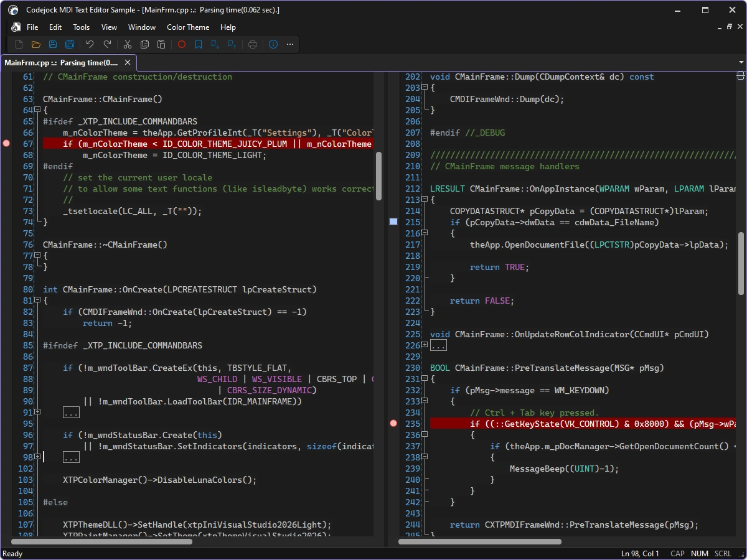
Task: Click the Save toolbar icon
Action: click(x=53, y=44)
